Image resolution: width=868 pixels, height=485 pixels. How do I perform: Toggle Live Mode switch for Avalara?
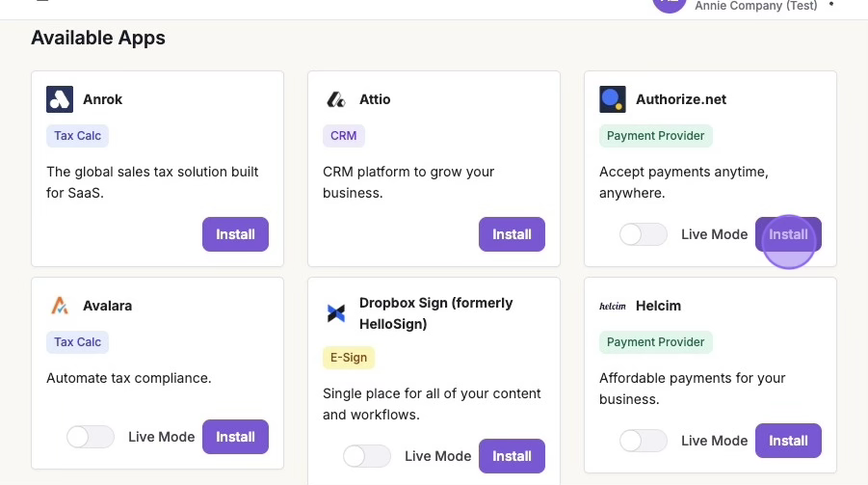(x=91, y=437)
